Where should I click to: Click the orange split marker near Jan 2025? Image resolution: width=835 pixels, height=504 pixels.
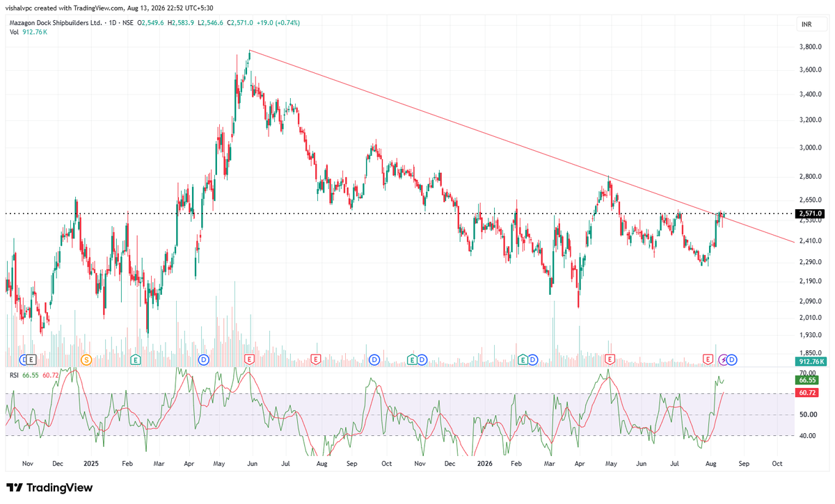click(86, 359)
